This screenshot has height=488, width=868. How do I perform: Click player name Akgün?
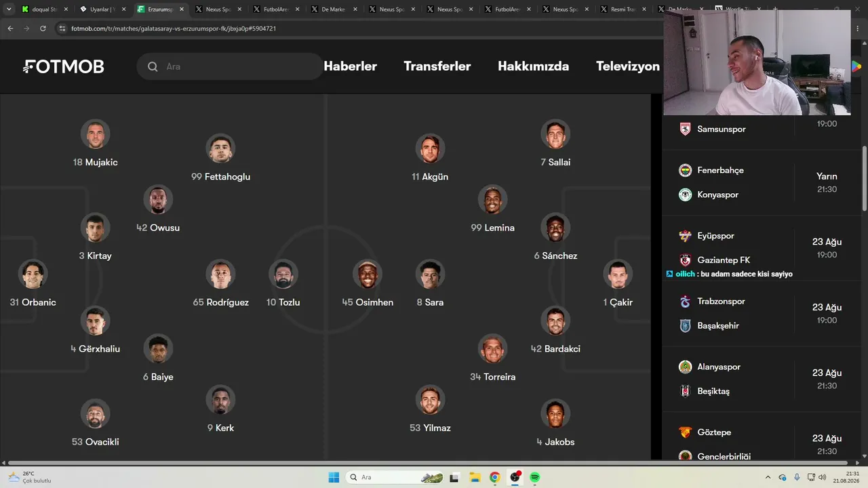coord(435,177)
